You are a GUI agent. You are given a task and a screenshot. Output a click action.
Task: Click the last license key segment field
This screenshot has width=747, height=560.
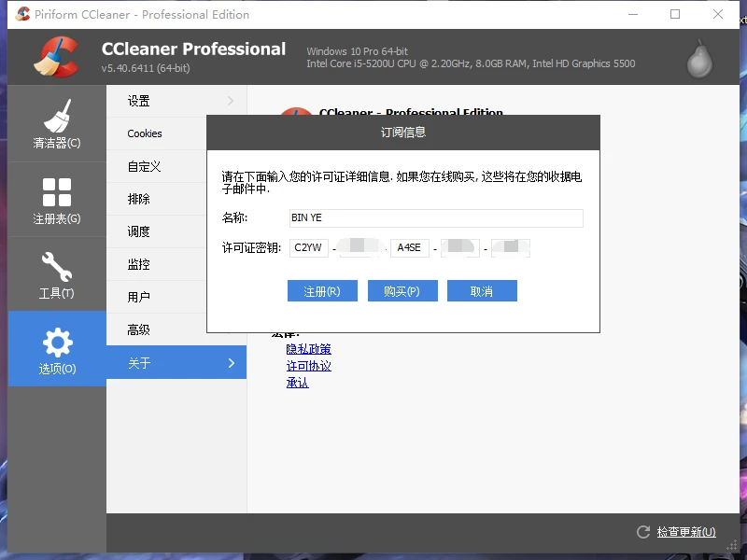click(511, 248)
